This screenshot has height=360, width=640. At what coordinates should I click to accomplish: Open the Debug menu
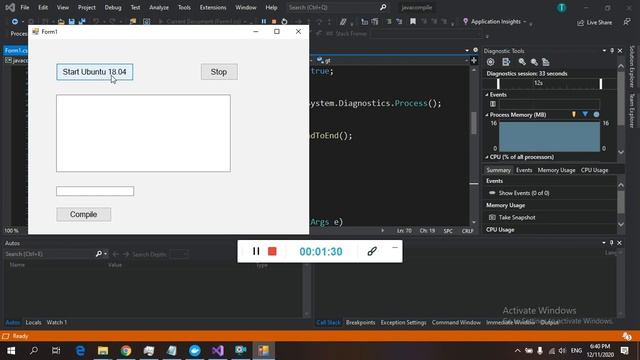(x=113, y=7)
